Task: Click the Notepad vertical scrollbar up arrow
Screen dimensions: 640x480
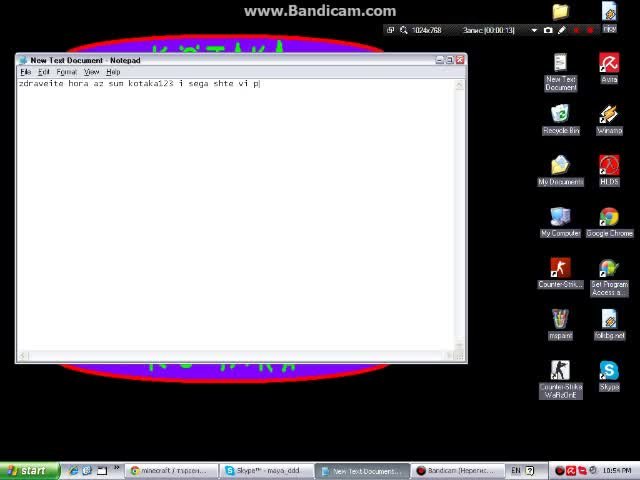Action: tap(460, 84)
